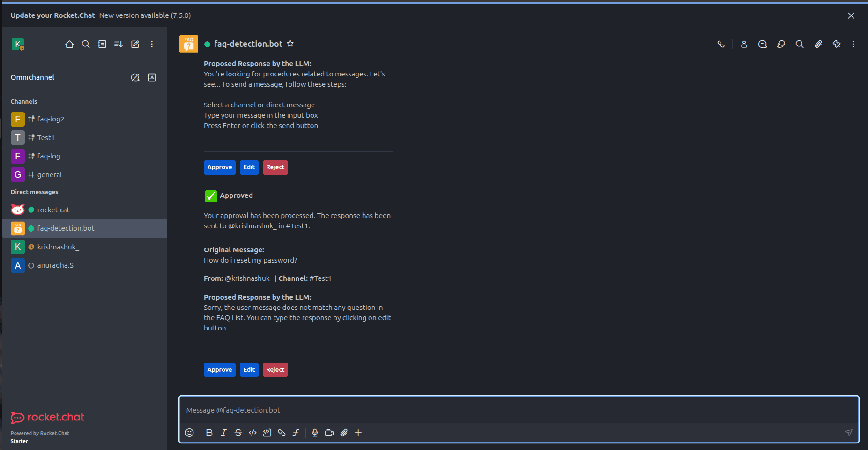Open Discussions panel icon
Viewport: 868px width, 450px height.
click(781, 44)
